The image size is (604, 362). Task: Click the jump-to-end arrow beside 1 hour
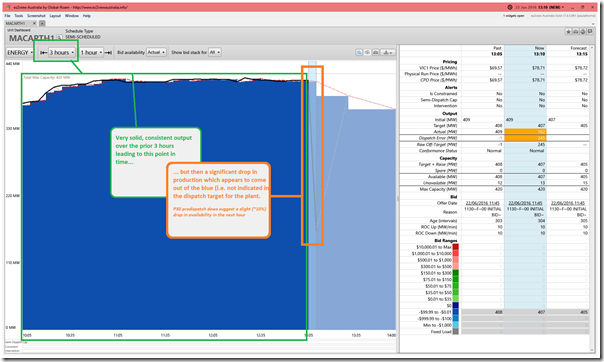click(108, 52)
